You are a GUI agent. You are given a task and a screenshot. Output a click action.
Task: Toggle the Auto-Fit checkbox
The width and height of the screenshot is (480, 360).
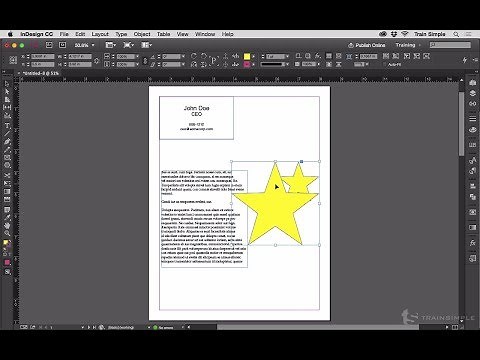click(x=385, y=64)
